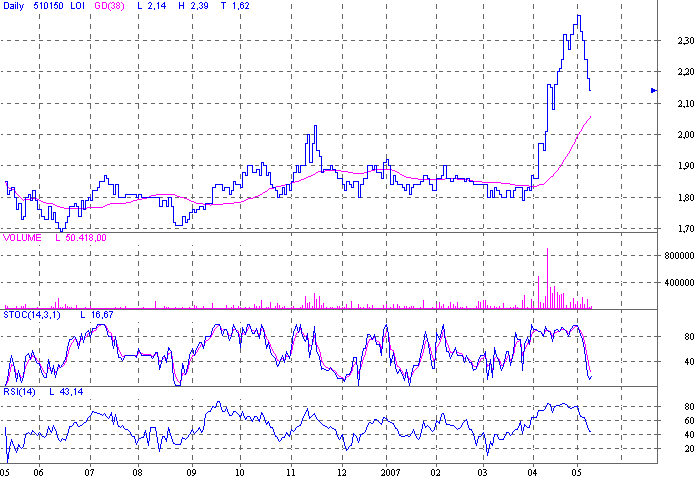Viewport: 698px width, 481px height.
Task: Open the RSI(14) indicator label
Action: coord(21,393)
